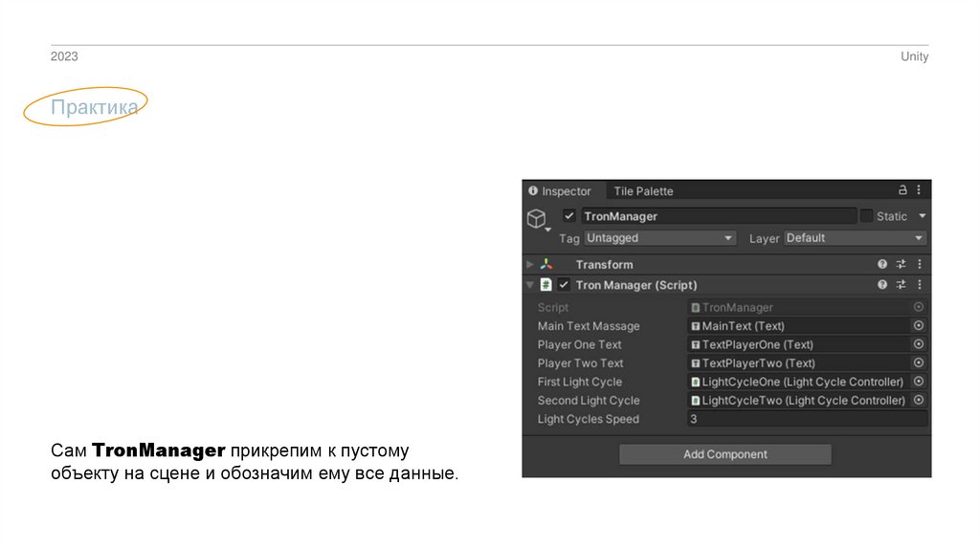Click the TextPlayerOne (Text) reference field
Viewport: 980px width, 549px height.
(799, 344)
